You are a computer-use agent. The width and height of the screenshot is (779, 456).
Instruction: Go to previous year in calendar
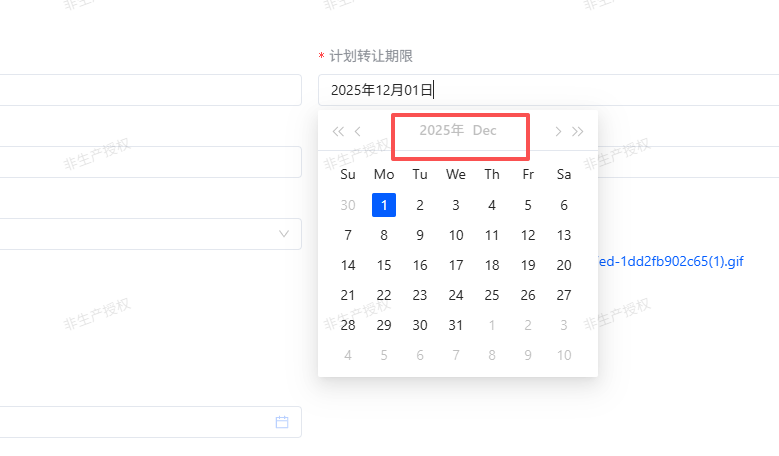[337, 131]
